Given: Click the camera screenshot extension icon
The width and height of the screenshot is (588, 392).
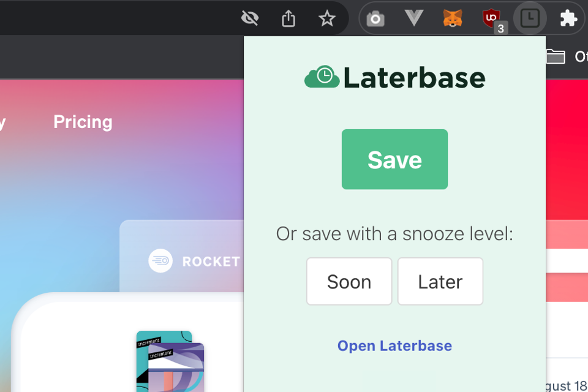Looking at the screenshot, I should pyautogui.click(x=375, y=18).
